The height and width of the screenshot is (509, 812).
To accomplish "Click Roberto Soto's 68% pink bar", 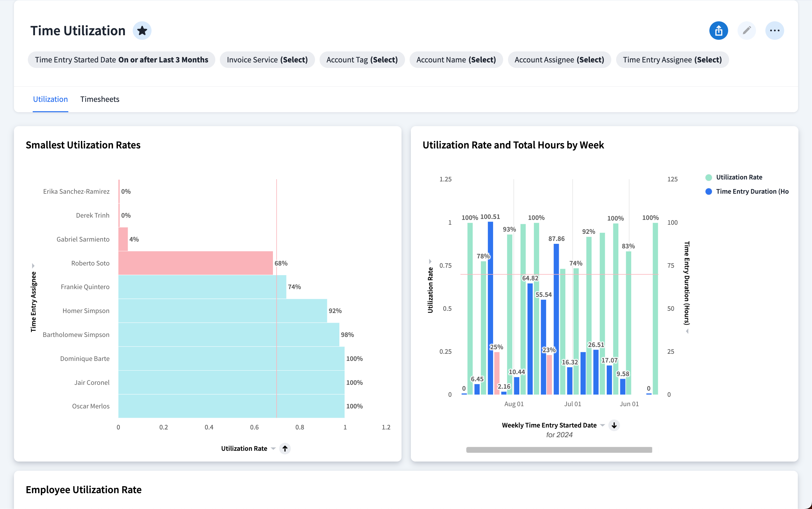I will tap(196, 263).
